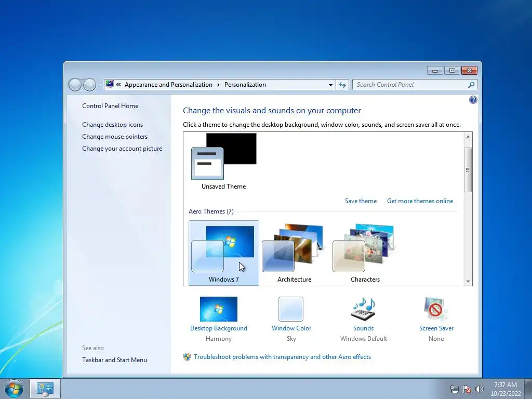
Task: Click the theme list scrollbar thumb
Action: click(468, 170)
